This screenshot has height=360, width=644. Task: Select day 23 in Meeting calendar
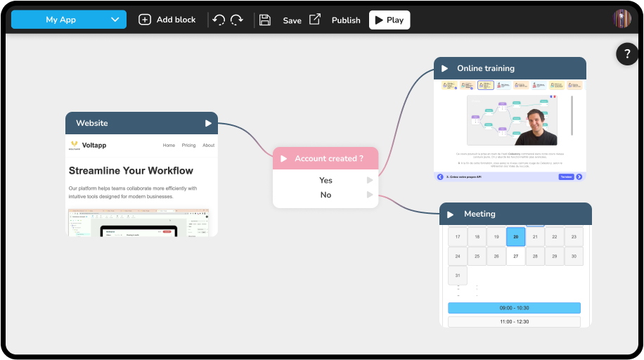tap(574, 237)
